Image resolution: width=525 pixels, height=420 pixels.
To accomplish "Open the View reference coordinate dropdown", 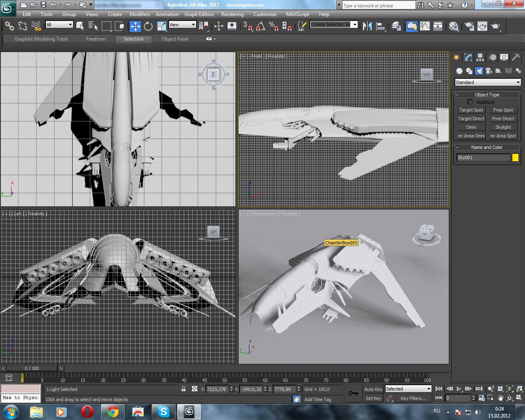I will pos(182,25).
